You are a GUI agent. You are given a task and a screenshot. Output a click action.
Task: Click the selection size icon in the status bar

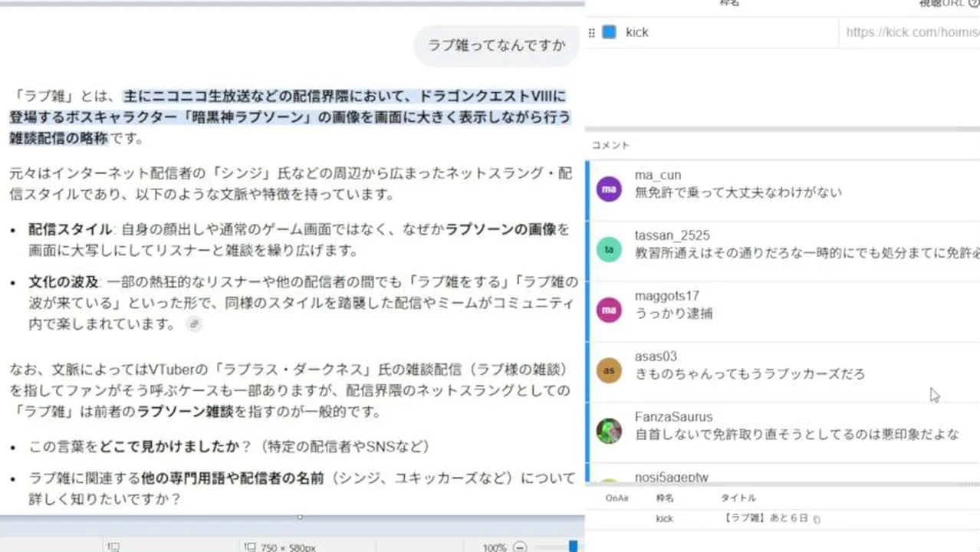click(113, 547)
